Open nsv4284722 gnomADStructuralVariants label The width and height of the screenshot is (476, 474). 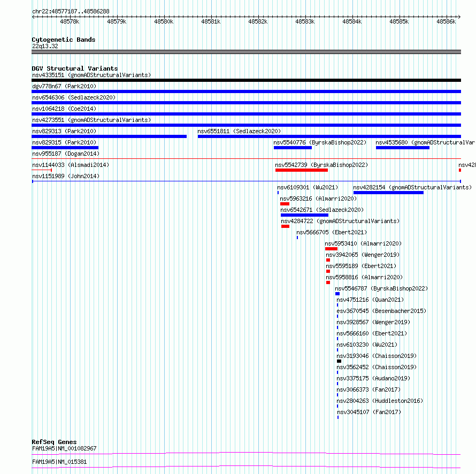[340, 221]
